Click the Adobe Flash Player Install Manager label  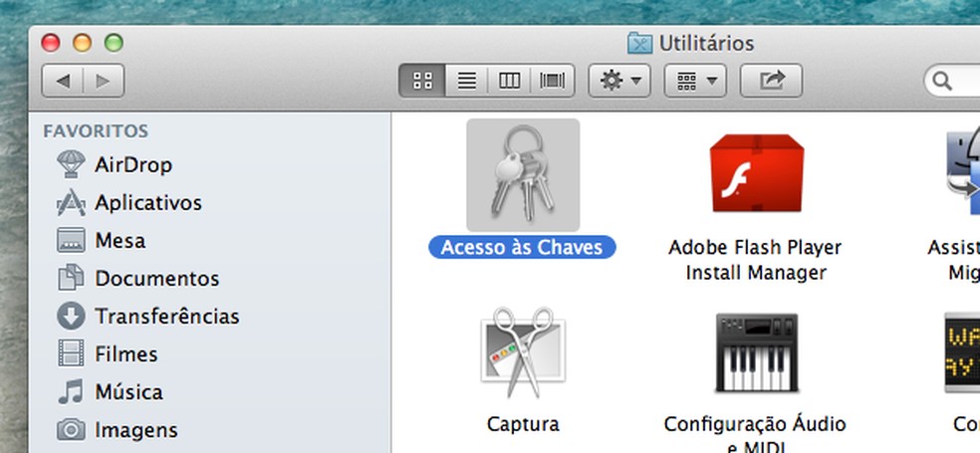point(756,260)
